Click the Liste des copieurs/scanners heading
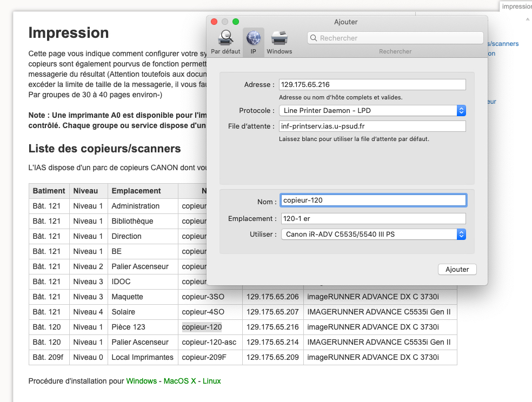 pyautogui.click(x=104, y=149)
